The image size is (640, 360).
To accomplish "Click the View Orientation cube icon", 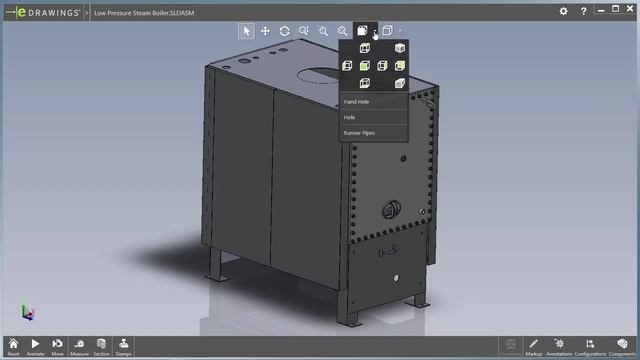I will coord(362,31).
